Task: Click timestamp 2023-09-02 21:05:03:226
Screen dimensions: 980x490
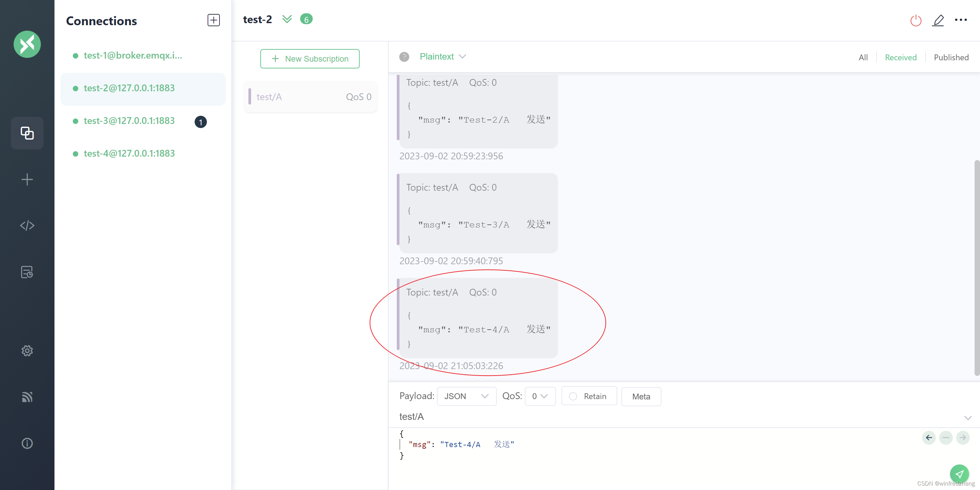Action: click(x=451, y=365)
